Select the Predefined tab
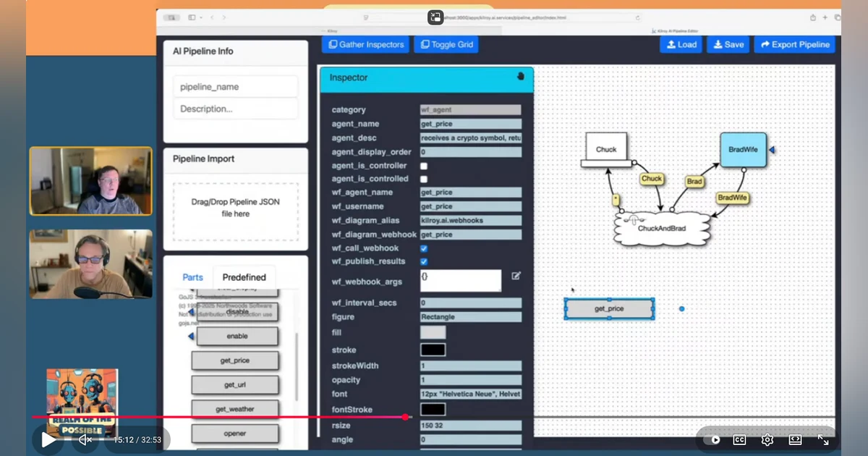This screenshot has height=456, width=868. (244, 277)
